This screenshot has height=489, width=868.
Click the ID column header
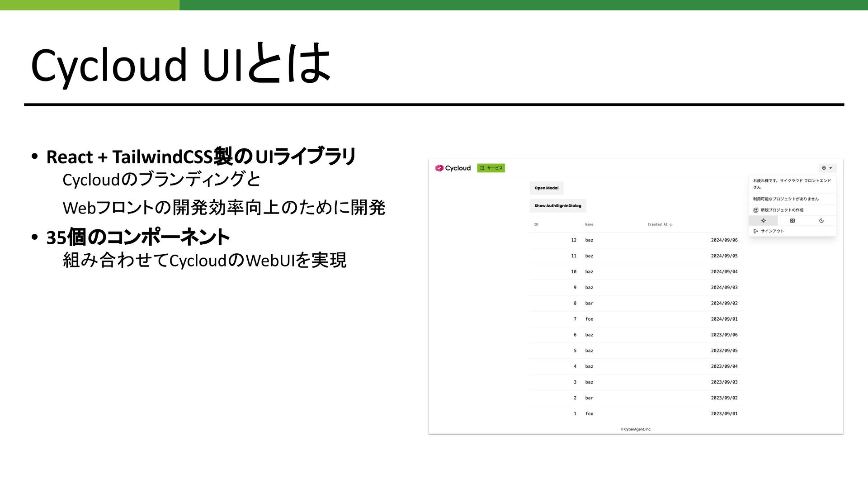[536, 224]
